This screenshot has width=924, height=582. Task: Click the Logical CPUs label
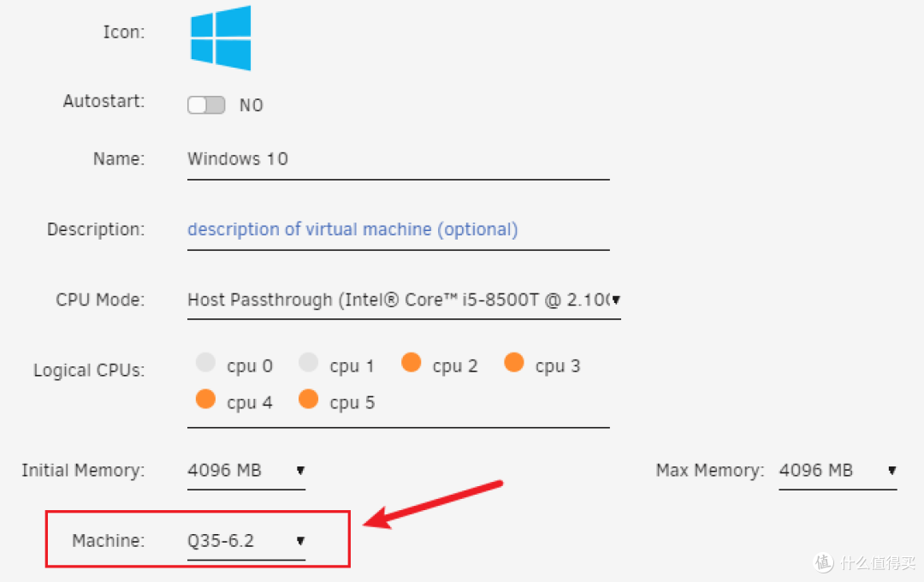click(89, 371)
